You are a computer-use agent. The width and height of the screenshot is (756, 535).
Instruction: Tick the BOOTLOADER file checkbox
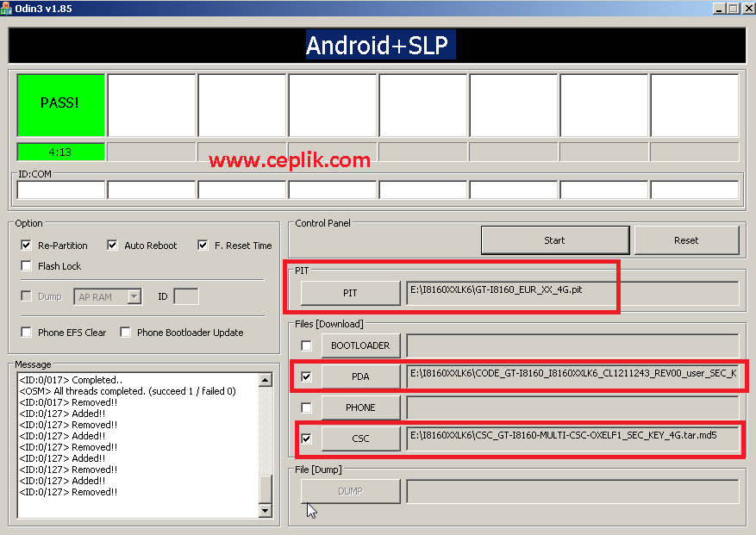(306, 345)
